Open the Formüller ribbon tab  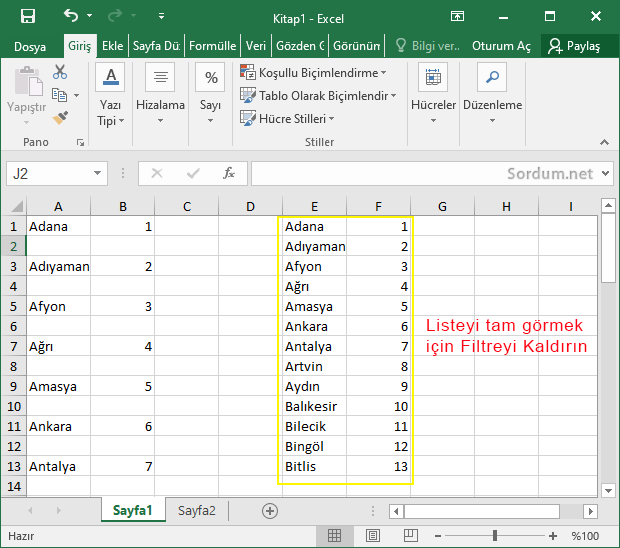(212, 46)
